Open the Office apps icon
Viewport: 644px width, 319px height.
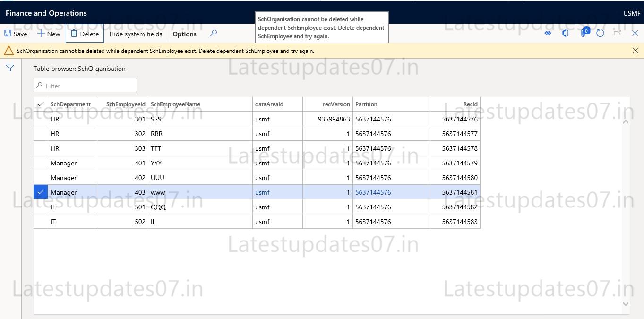point(566,33)
